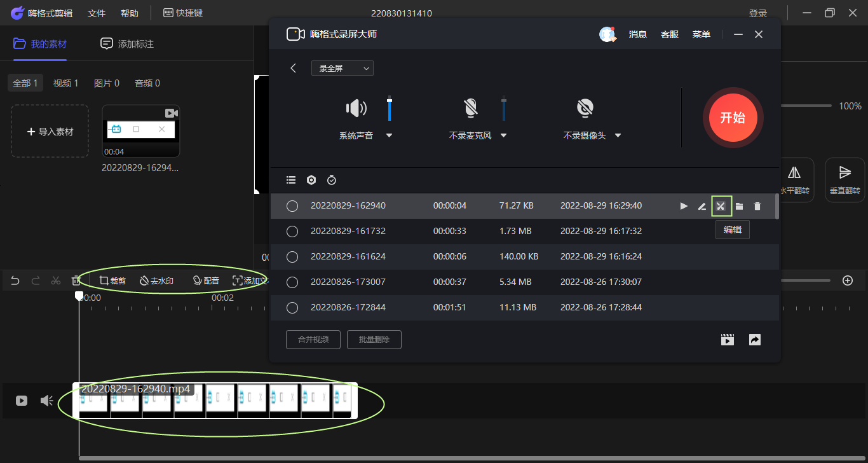Screen dimensions: 868x463
Task: Expand the 不录麦克风 dropdown arrow
Action: tap(503, 135)
